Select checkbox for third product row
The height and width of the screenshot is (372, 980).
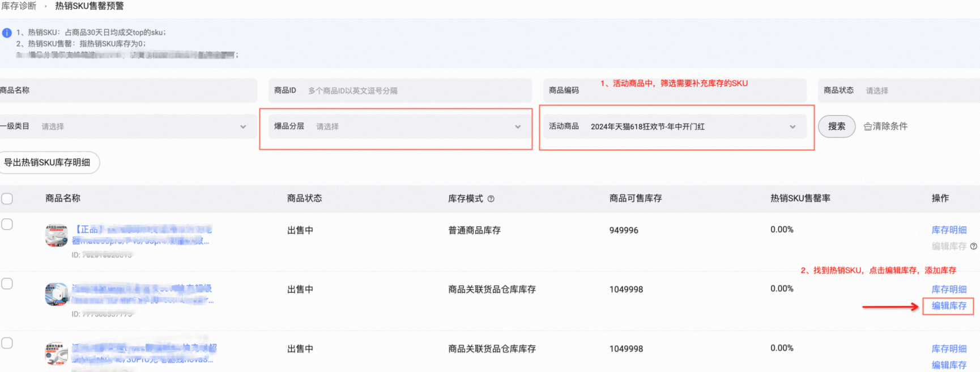pos(7,343)
